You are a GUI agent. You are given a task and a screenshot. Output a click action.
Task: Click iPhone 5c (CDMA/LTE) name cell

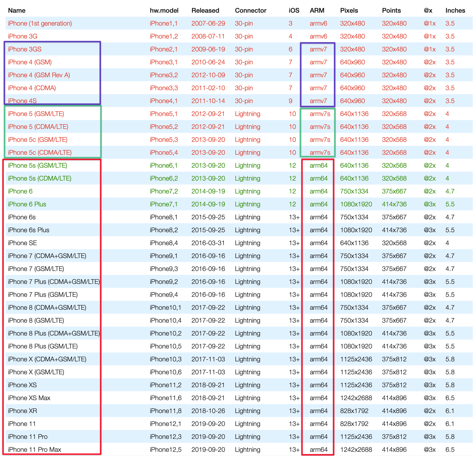pyautogui.click(x=40, y=152)
